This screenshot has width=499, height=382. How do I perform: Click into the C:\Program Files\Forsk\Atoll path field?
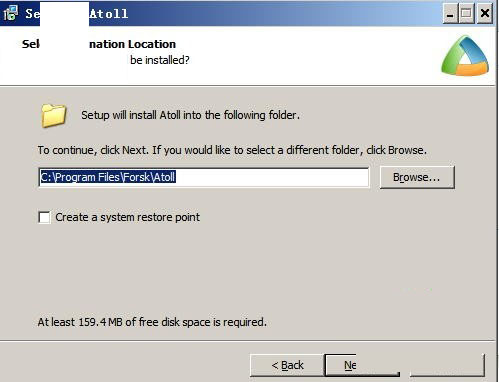tap(204, 177)
